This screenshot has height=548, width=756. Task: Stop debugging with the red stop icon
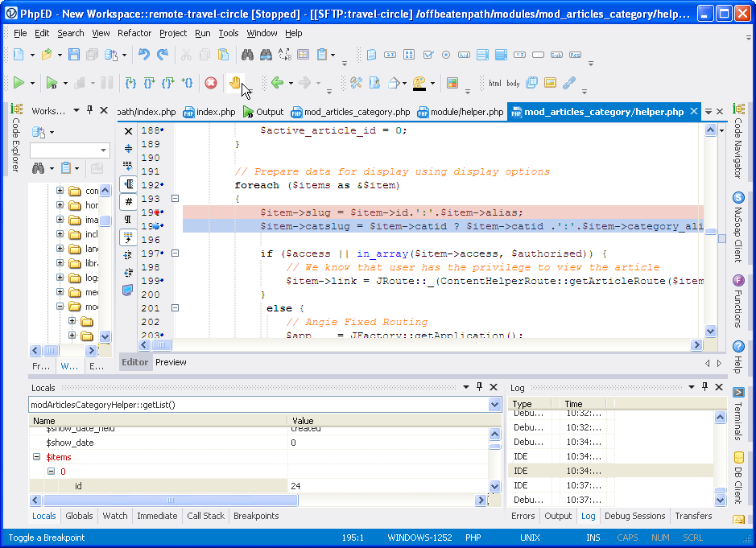(x=211, y=83)
